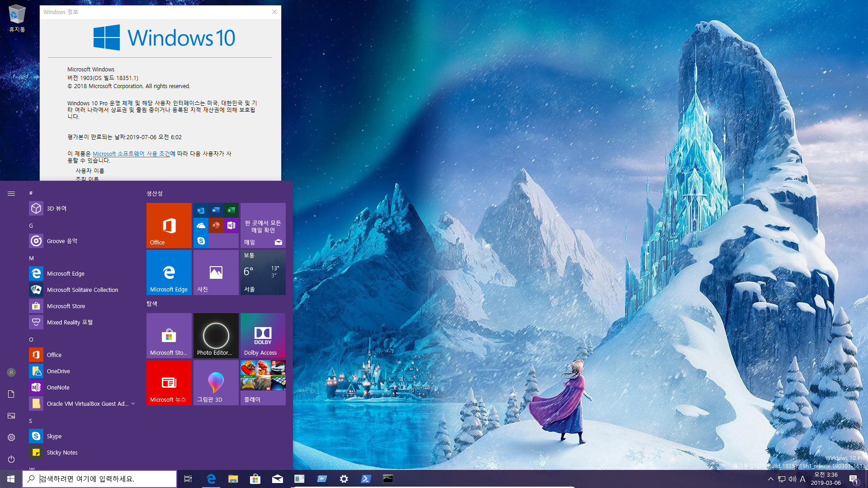Open PowerShell from the taskbar
This screenshot has width=868, height=488.
pos(366,479)
